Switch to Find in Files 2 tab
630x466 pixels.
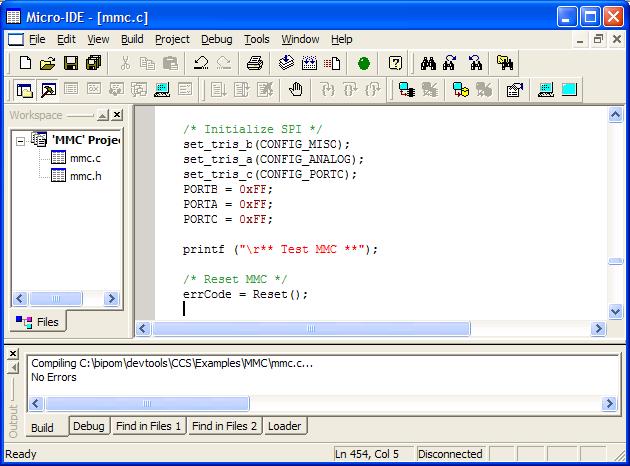click(x=224, y=426)
